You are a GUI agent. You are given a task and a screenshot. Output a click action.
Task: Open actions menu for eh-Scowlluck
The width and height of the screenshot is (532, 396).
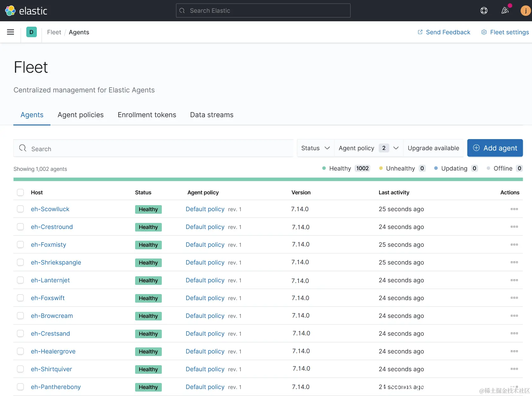coord(514,209)
